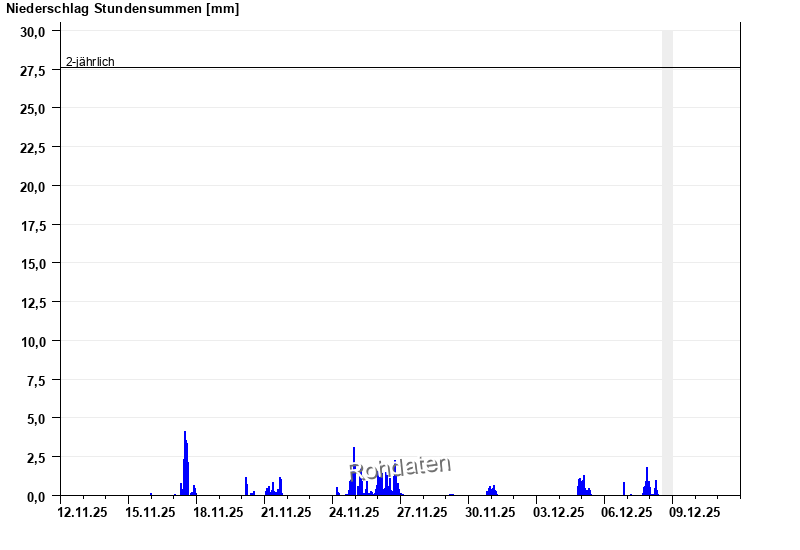Image resolution: width=800 pixels, height=550 pixels.
Task: Click the date label 12.11.25
Action: [x=82, y=512]
